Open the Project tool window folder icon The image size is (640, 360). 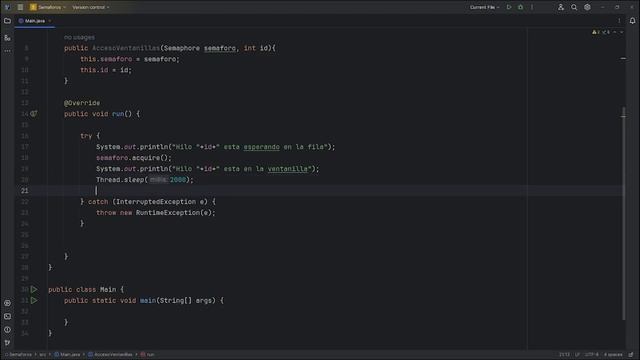(x=7, y=20)
